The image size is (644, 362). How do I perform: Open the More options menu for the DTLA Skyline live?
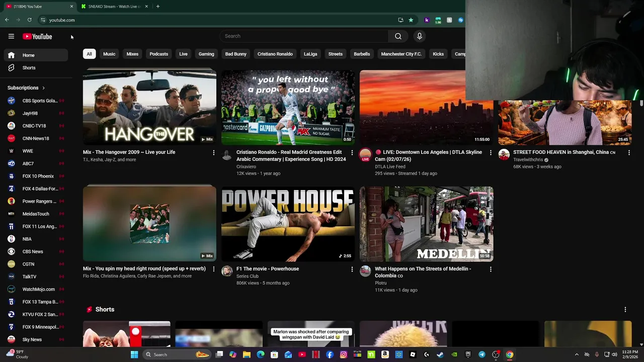(491, 152)
